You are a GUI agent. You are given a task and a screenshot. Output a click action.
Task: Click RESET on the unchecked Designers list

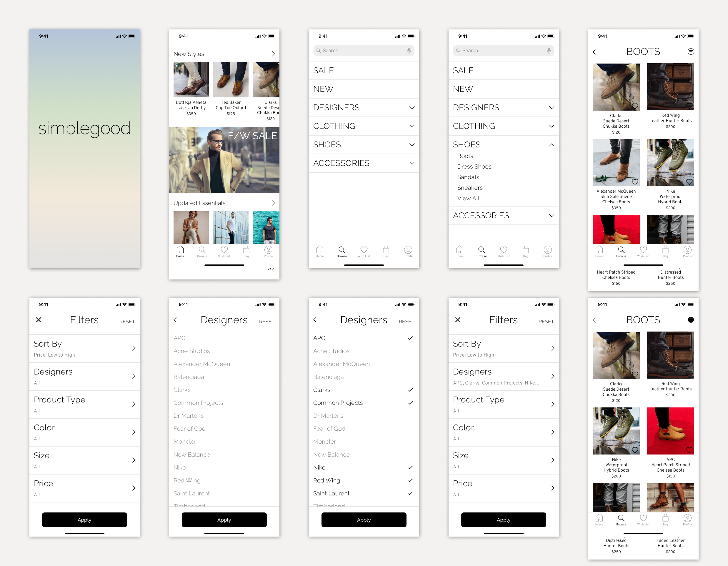(x=267, y=321)
